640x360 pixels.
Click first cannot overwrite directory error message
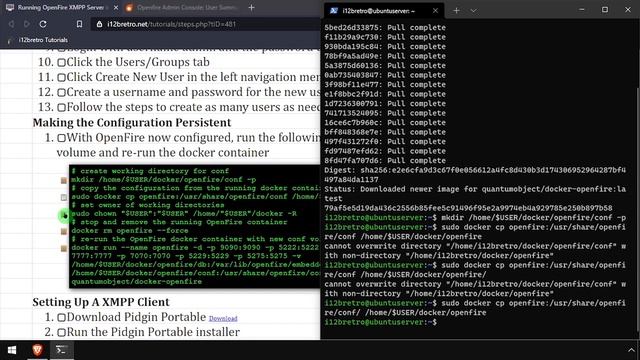pos(475,251)
